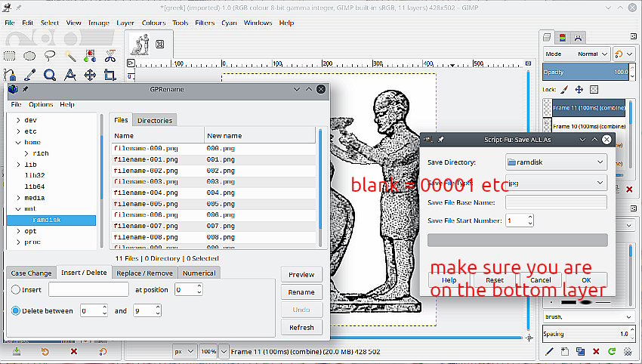The image size is (642, 364).
Task: Expand the etc folder in tree
Action: click(x=18, y=131)
